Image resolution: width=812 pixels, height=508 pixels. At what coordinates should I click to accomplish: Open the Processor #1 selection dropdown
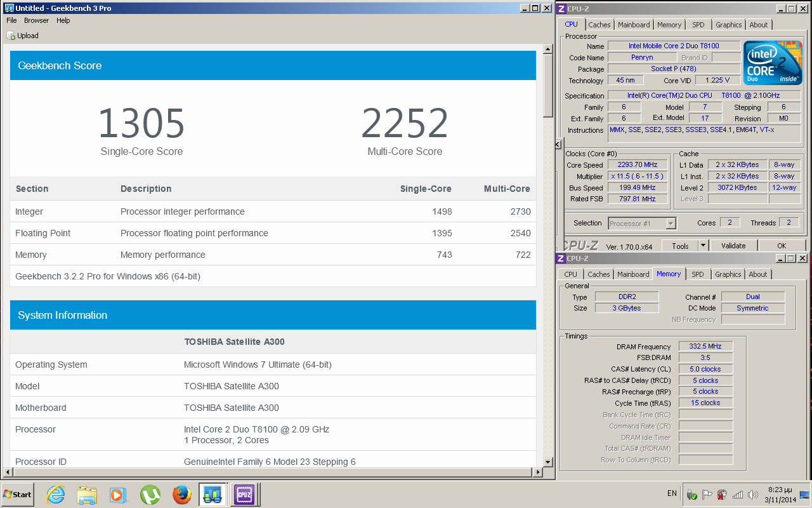click(x=642, y=224)
